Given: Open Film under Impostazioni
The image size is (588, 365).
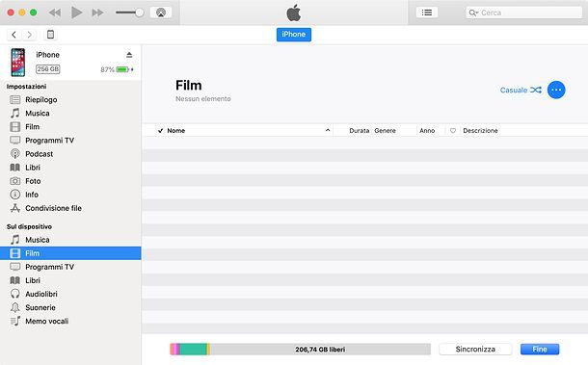Looking at the screenshot, I should (x=70, y=127).
